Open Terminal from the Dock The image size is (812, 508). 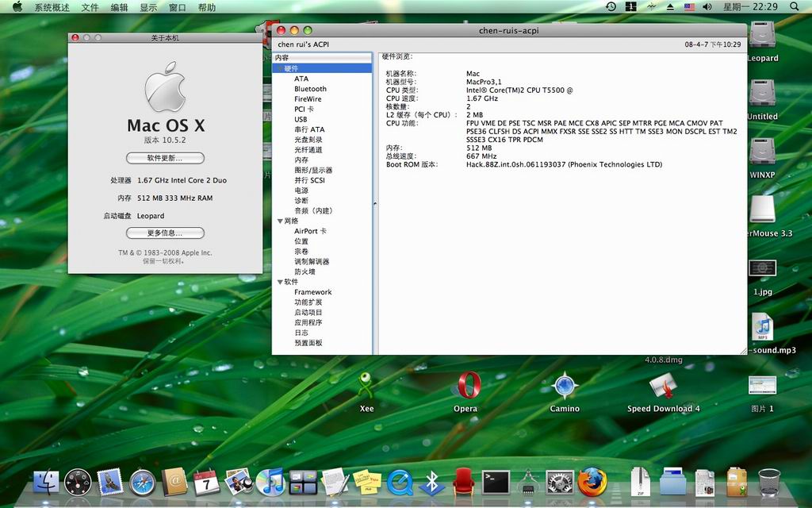coord(496,483)
